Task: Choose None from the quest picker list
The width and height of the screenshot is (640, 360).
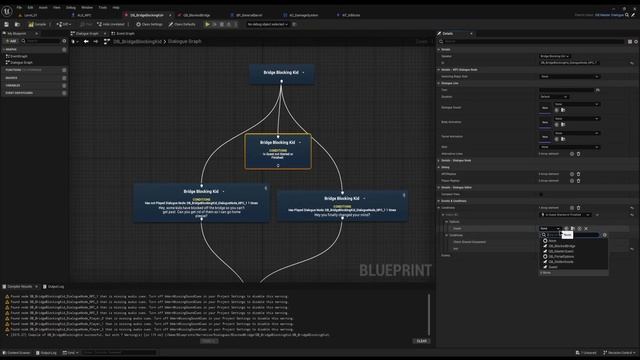Action: (552, 241)
